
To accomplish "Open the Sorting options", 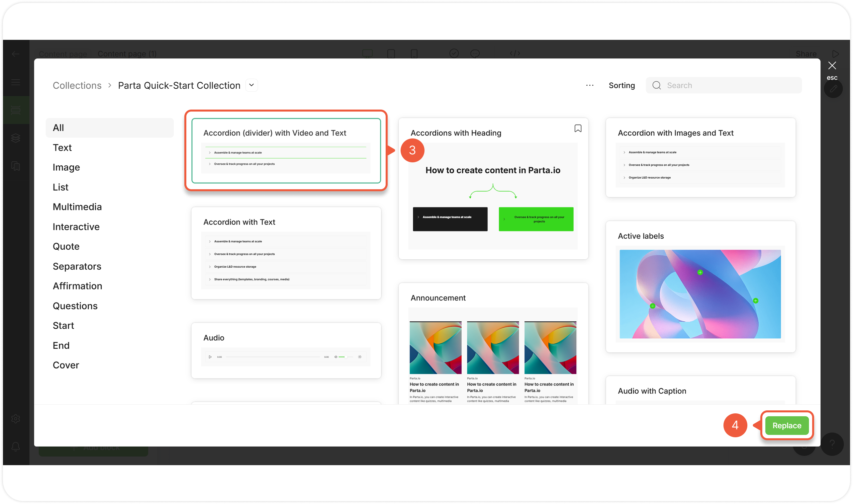I will [621, 85].
